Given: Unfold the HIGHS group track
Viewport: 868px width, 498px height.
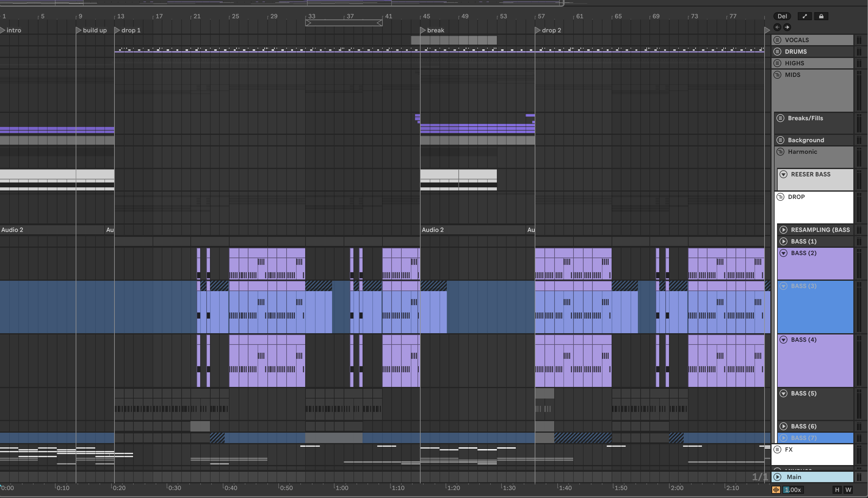Looking at the screenshot, I should click(777, 63).
